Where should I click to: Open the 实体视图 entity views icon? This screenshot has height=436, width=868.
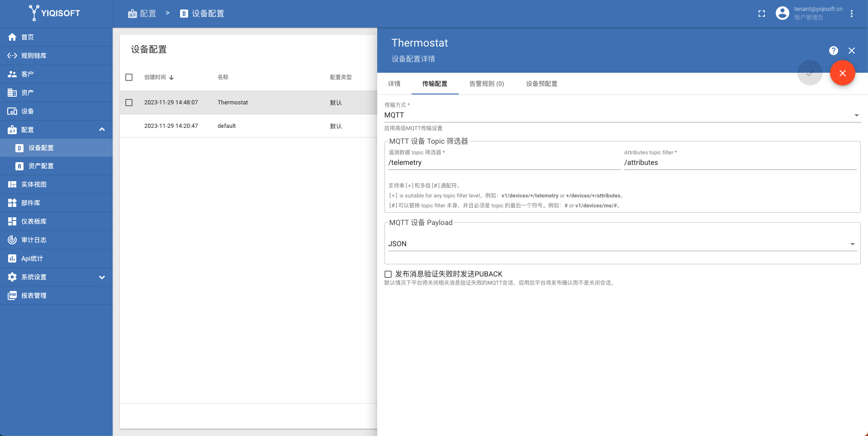12,184
